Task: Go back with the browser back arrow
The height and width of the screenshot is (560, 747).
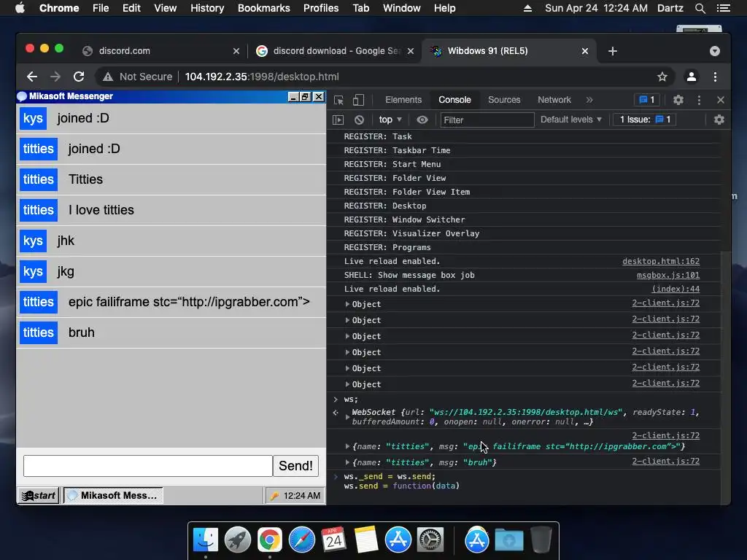Action: point(32,77)
